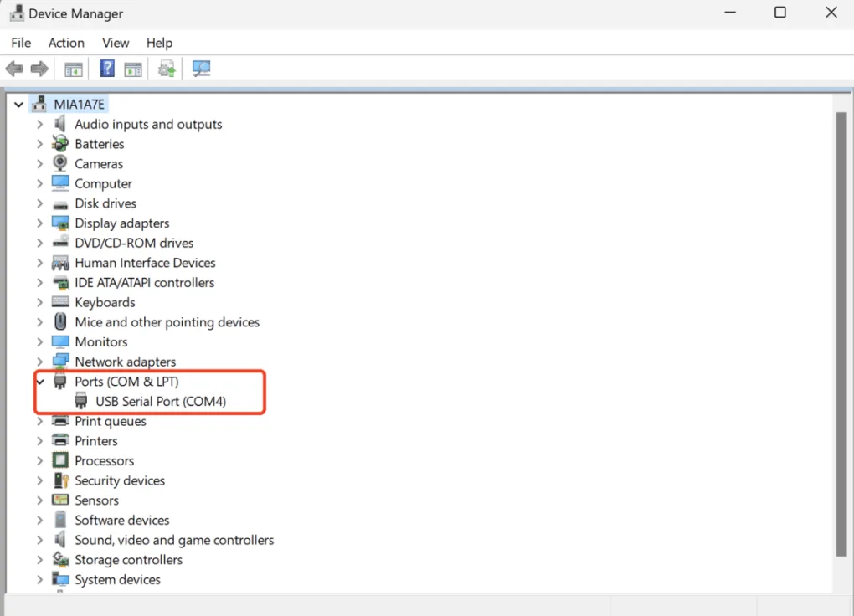Select Human Interface Devices label
Screen dimensions: 854x616
(146, 263)
